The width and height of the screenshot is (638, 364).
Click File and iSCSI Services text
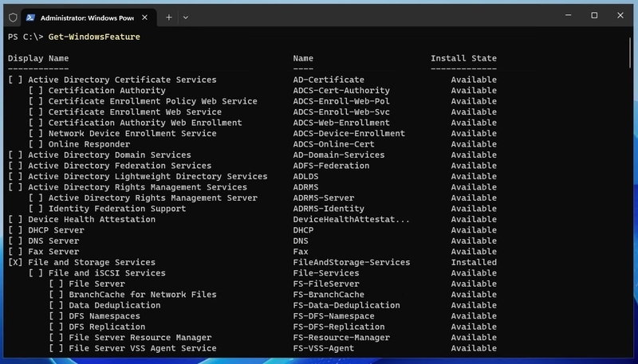click(107, 273)
